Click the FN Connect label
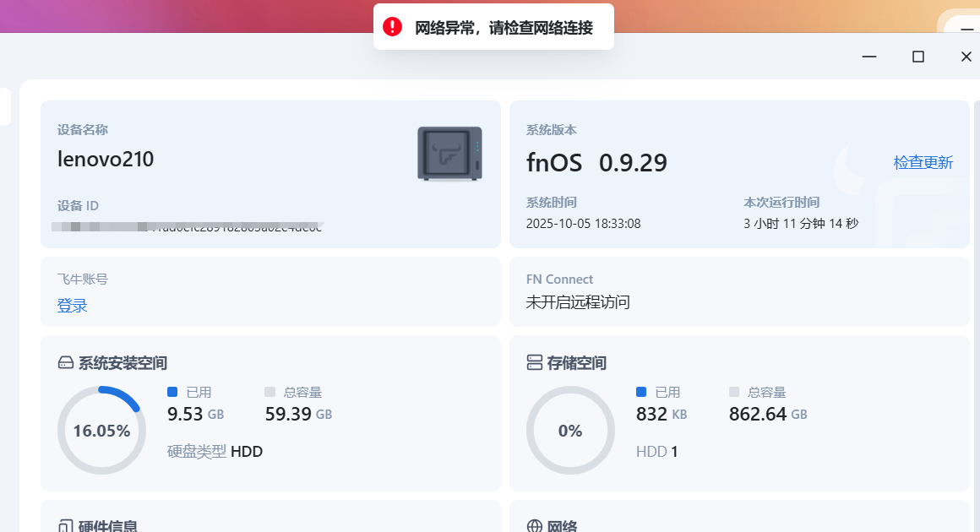 coord(559,280)
